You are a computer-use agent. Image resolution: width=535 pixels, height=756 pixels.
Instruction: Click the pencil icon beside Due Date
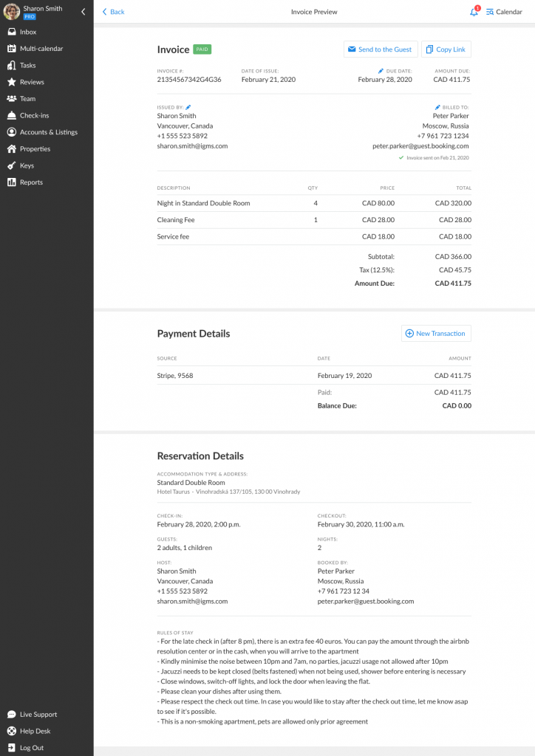(381, 71)
